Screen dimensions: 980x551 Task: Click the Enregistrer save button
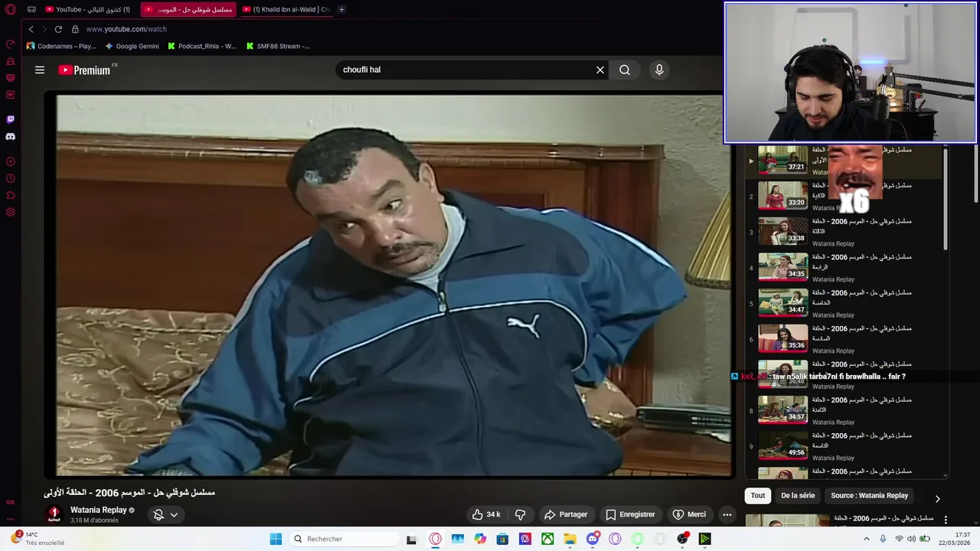(630, 514)
